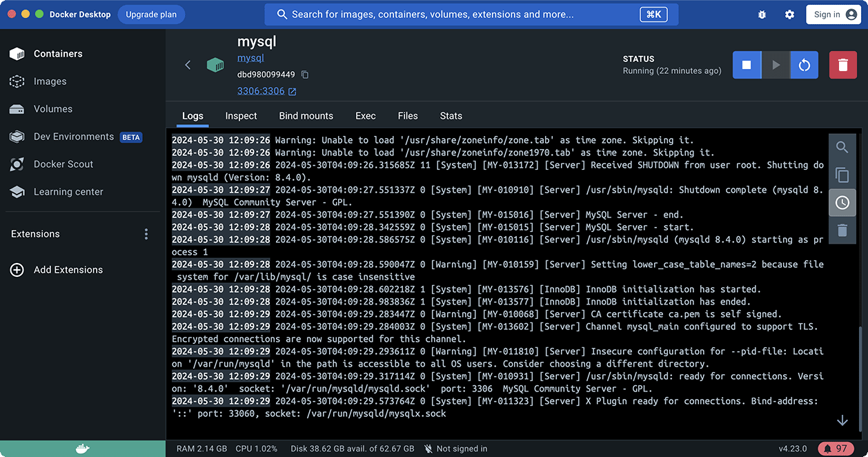Stop the running mysql container
The image size is (868, 457).
tap(747, 64)
